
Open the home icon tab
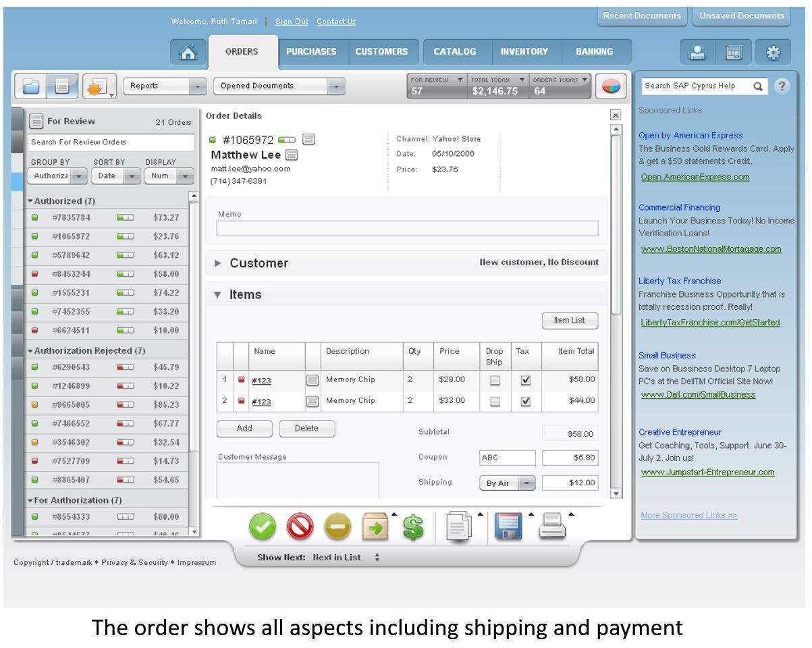tap(188, 53)
